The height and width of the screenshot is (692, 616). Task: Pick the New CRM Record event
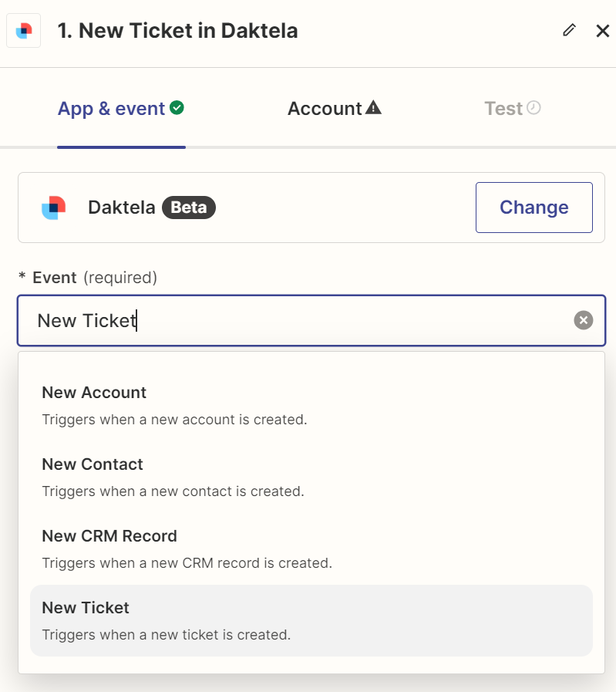click(109, 536)
